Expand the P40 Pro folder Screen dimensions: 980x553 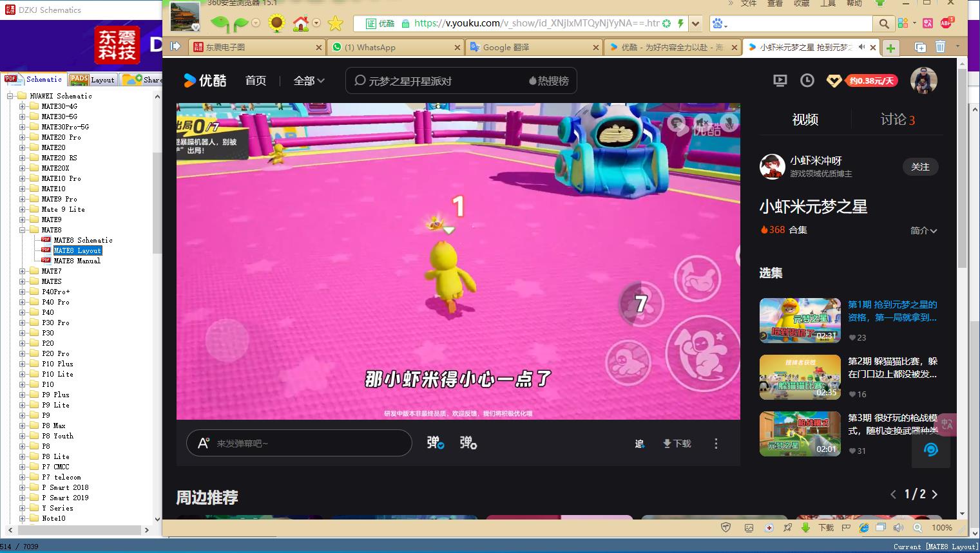[x=23, y=302]
